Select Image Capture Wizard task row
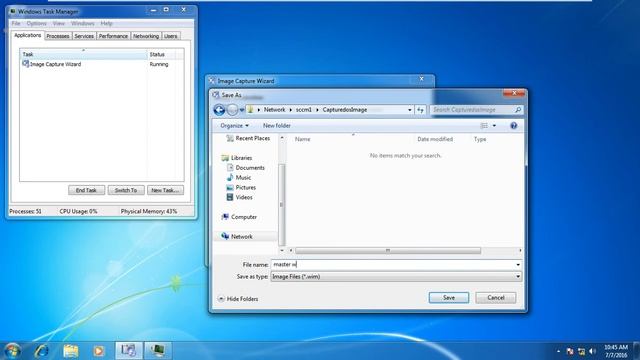 102,64
